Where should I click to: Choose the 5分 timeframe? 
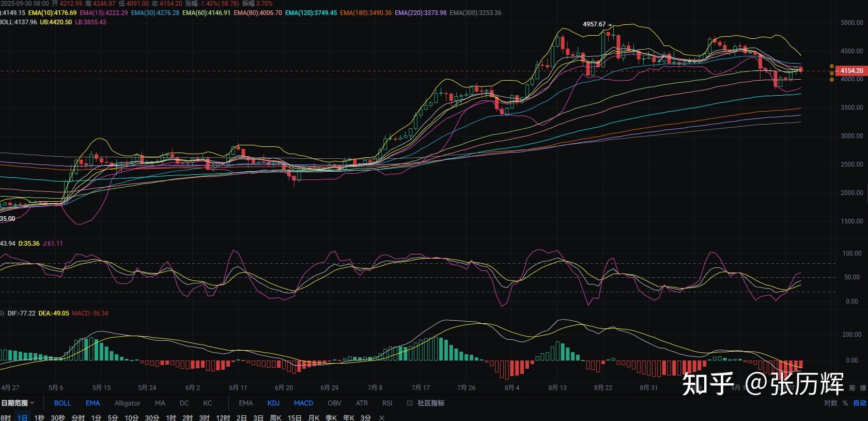[113, 417]
